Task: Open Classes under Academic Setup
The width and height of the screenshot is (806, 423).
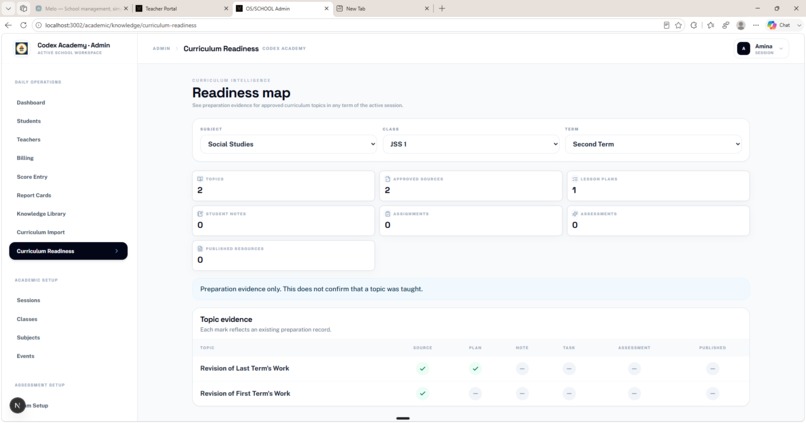Action: pos(27,319)
